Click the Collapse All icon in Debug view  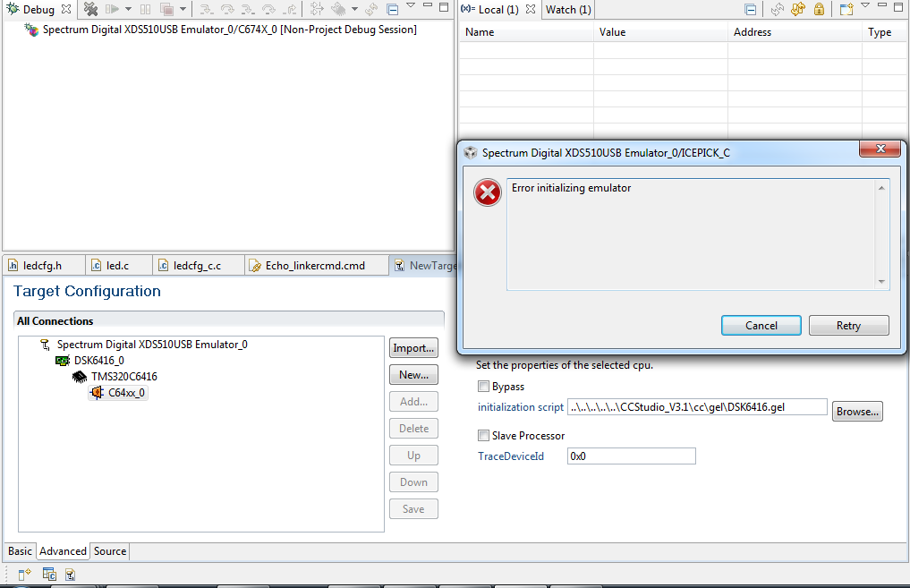pos(392,9)
